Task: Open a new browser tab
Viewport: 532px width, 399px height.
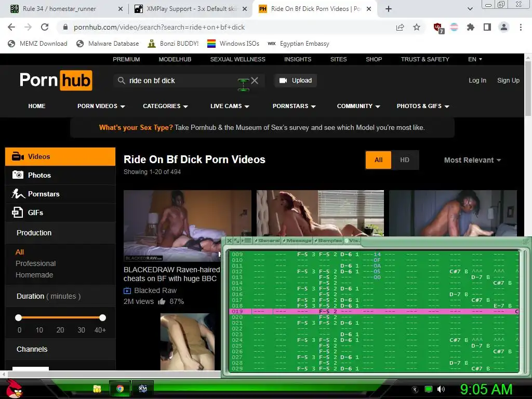Action: point(389,9)
